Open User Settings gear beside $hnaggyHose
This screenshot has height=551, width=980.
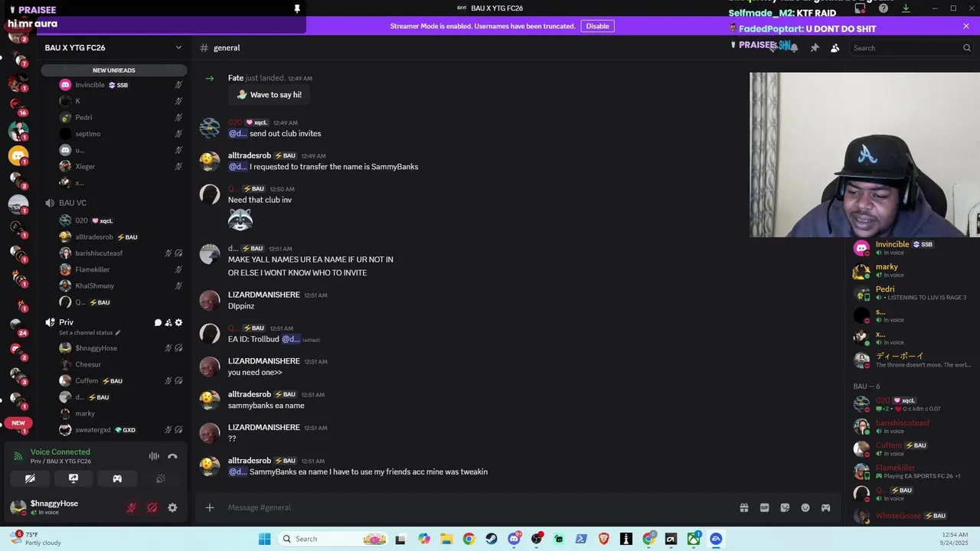tap(172, 507)
